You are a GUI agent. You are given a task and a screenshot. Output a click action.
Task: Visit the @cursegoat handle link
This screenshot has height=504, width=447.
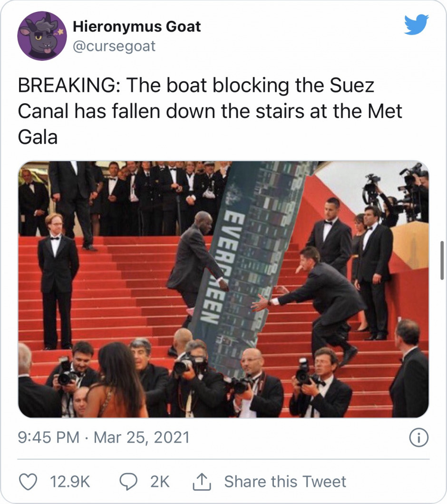point(114,46)
